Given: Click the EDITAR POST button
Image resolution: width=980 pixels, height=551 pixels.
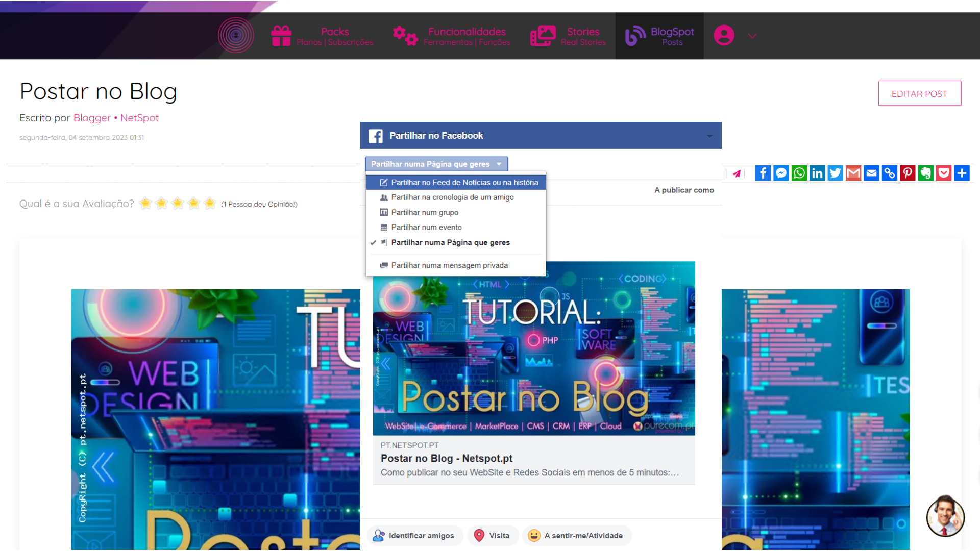Looking at the screenshot, I should (x=919, y=93).
